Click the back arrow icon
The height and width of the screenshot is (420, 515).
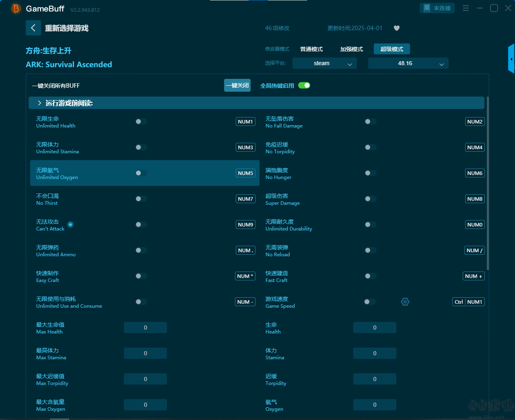33,28
